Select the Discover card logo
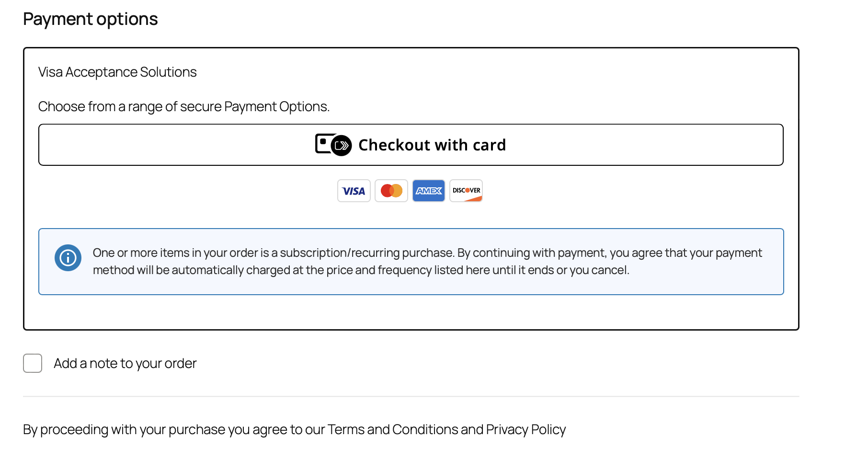Image resolution: width=868 pixels, height=460 pixels. (466, 191)
